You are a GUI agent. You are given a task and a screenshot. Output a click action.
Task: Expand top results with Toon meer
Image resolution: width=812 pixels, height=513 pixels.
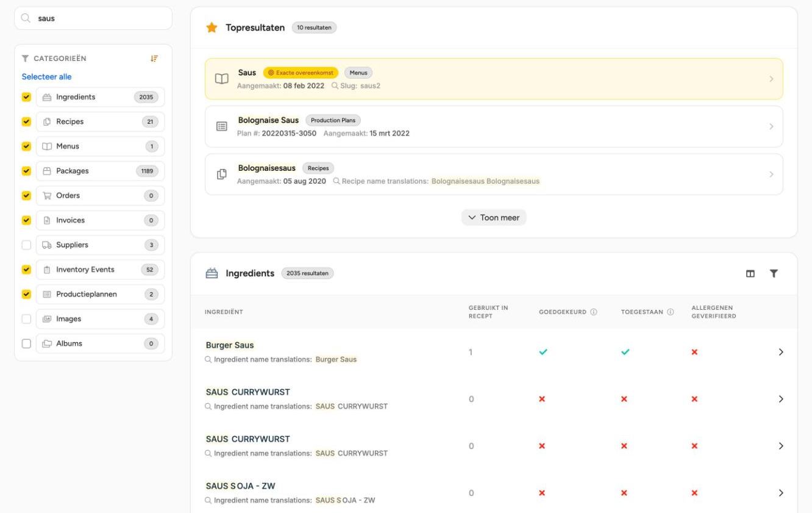pos(494,218)
